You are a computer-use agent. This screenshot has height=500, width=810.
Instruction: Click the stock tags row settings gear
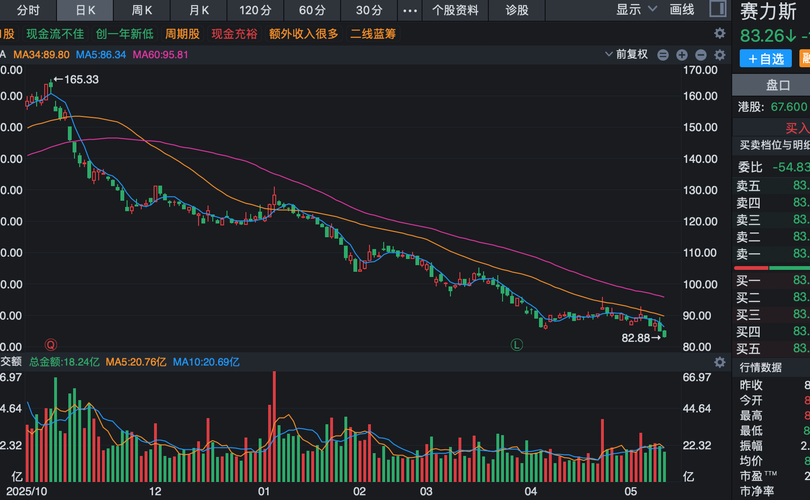tap(720, 34)
